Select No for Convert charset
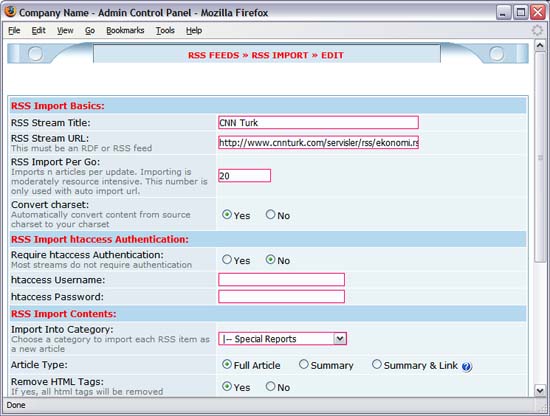Viewport: 550px width, 416px height. 270,214
